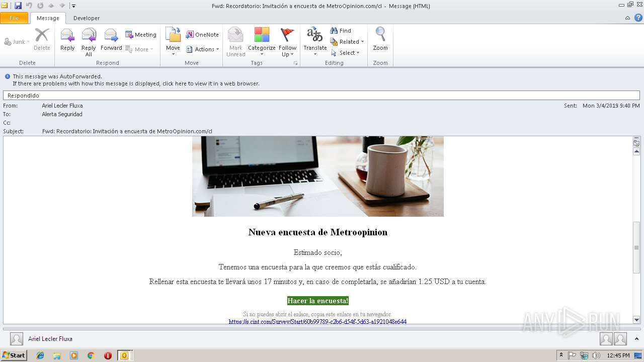
Task: Open the More respond options dropdown
Action: [139, 49]
